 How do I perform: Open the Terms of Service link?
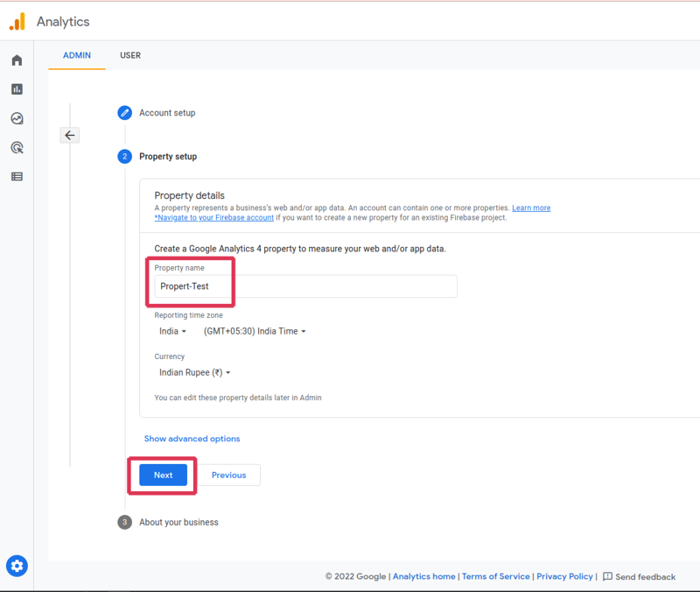tap(495, 576)
